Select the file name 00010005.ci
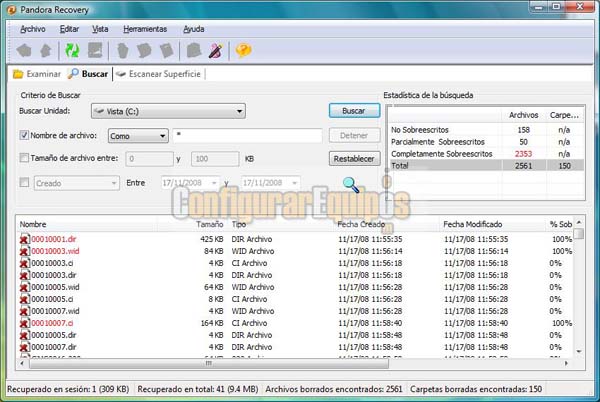This screenshot has height=402, width=600. point(52,299)
